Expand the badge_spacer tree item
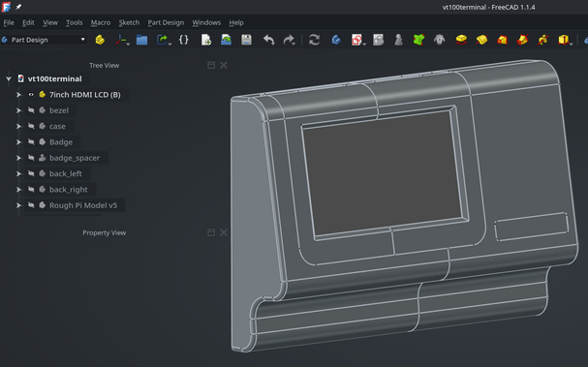Viewport: 588px width, 367px height. coord(18,158)
